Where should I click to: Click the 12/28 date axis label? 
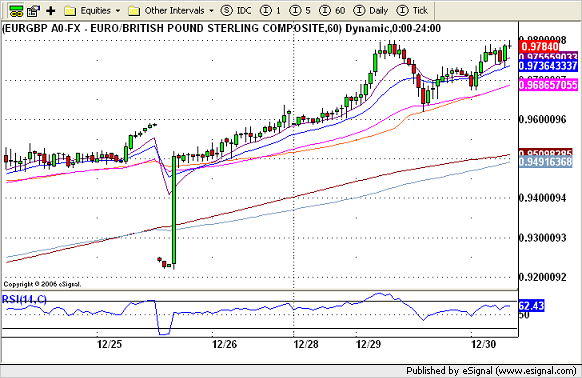(306, 345)
